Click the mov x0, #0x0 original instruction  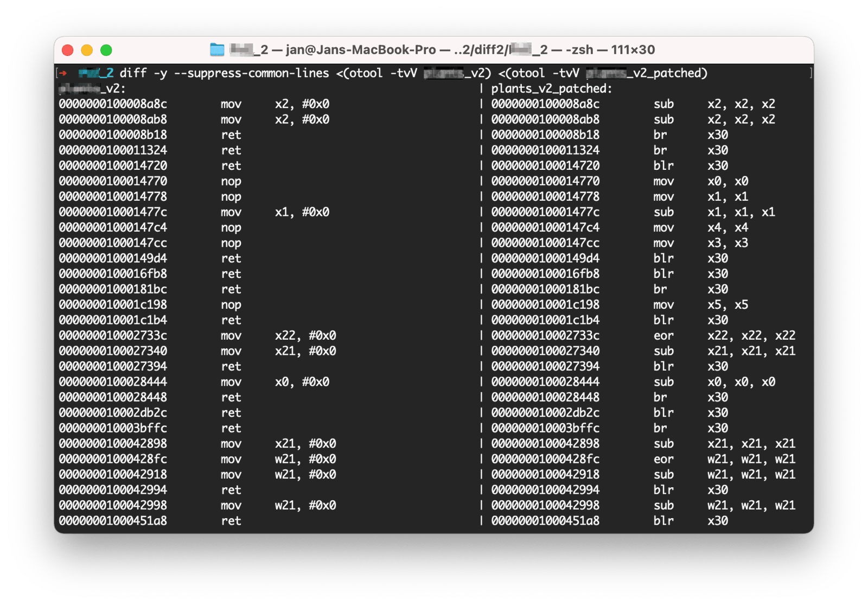click(x=275, y=382)
